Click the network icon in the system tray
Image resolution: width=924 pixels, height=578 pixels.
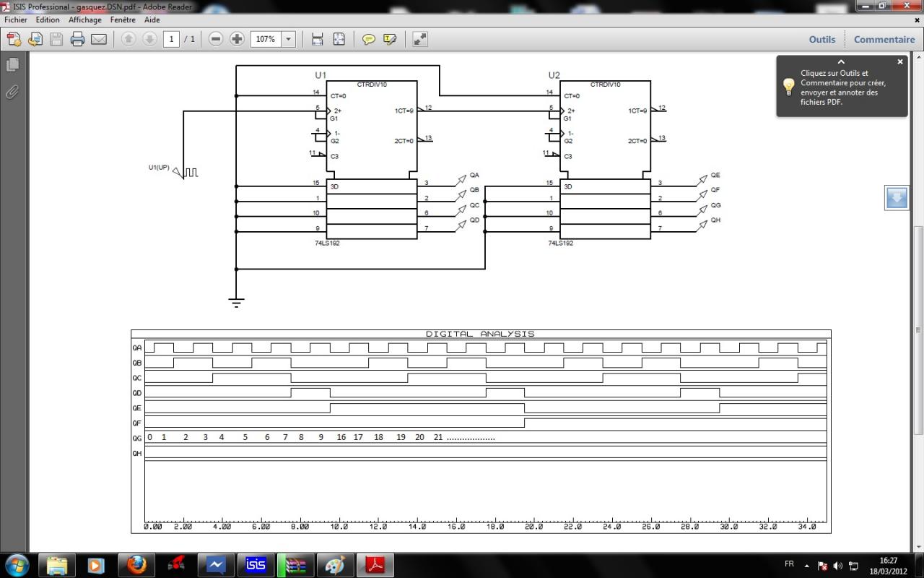(854, 566)
